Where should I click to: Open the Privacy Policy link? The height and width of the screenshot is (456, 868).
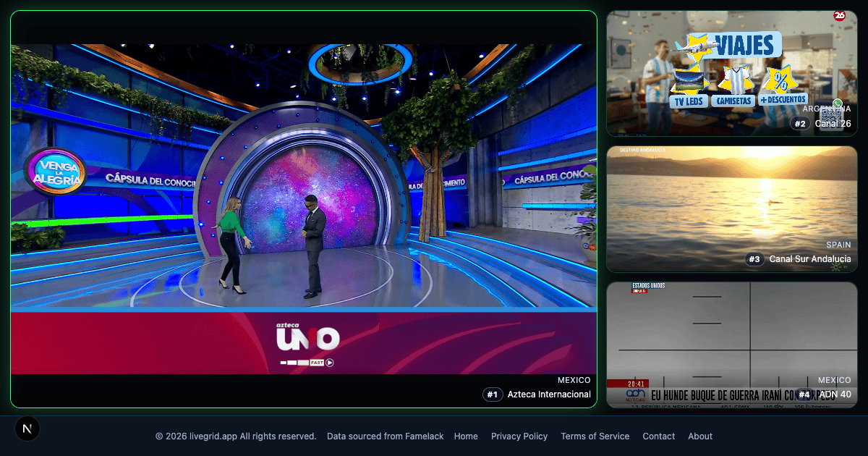tap(519, 436)
